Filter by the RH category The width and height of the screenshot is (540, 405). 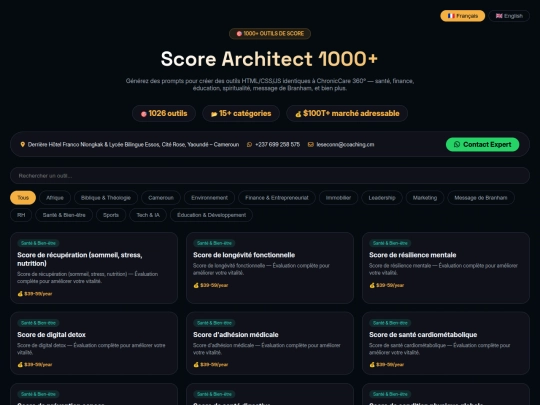(21, 215)
